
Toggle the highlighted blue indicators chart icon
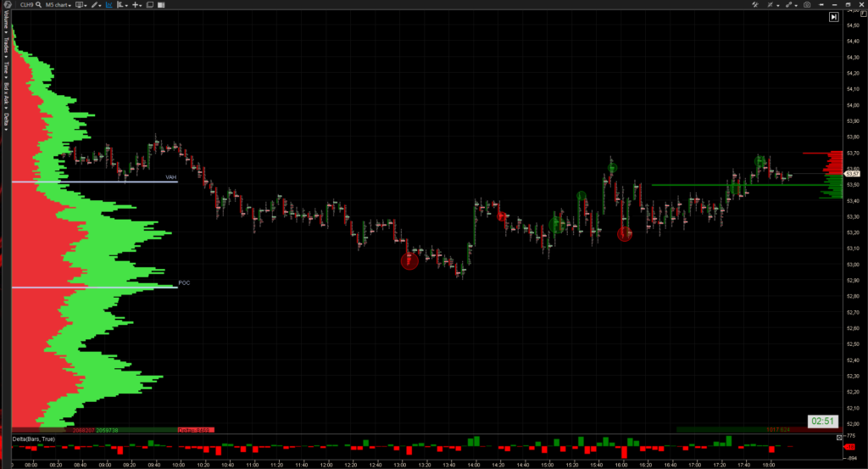tap(108, 5)
